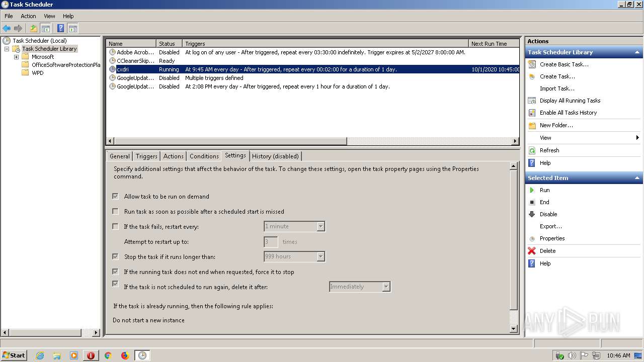Expand the Microsoft folder tree node
Image resolution: width=644 pixels, height=362 pixels.
coord(16,57)
